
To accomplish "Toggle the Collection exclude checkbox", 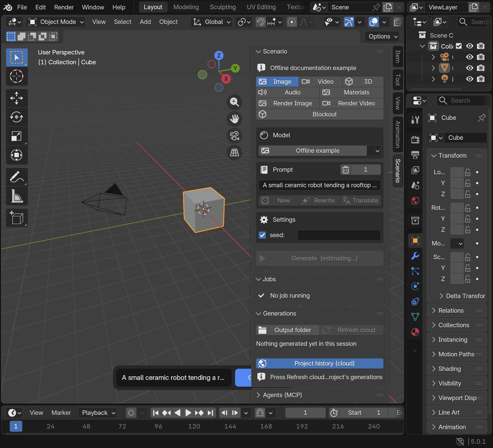I will pos(459,46).
